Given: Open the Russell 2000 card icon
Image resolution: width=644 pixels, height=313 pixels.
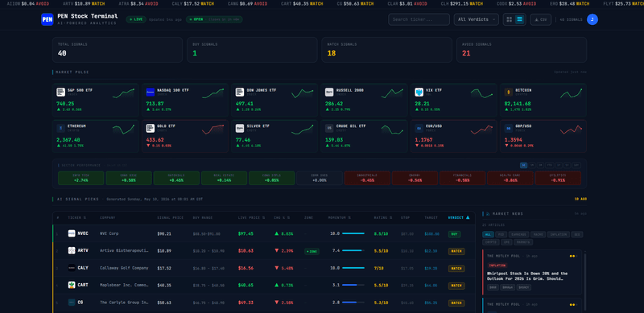Looking at the screenshot, I should (x=329, y=92).
